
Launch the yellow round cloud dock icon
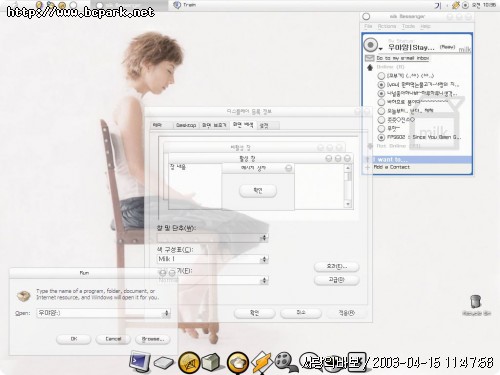[x=237, y=363]
